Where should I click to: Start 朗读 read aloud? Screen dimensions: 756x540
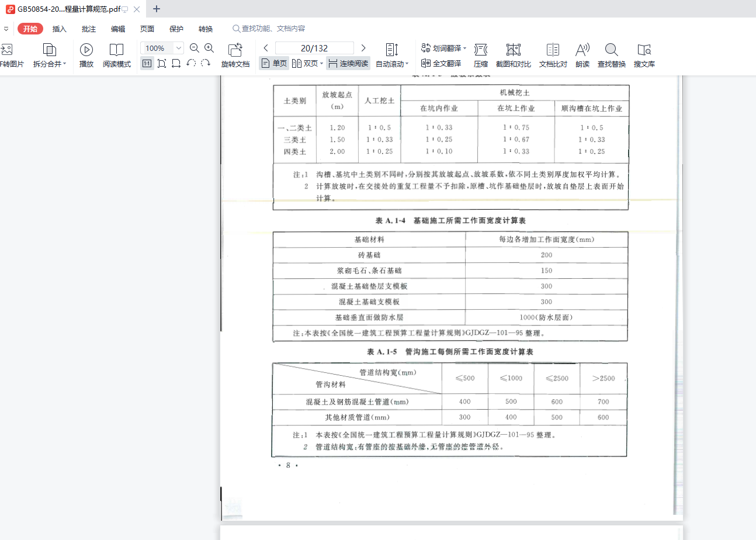pos(582,56)
